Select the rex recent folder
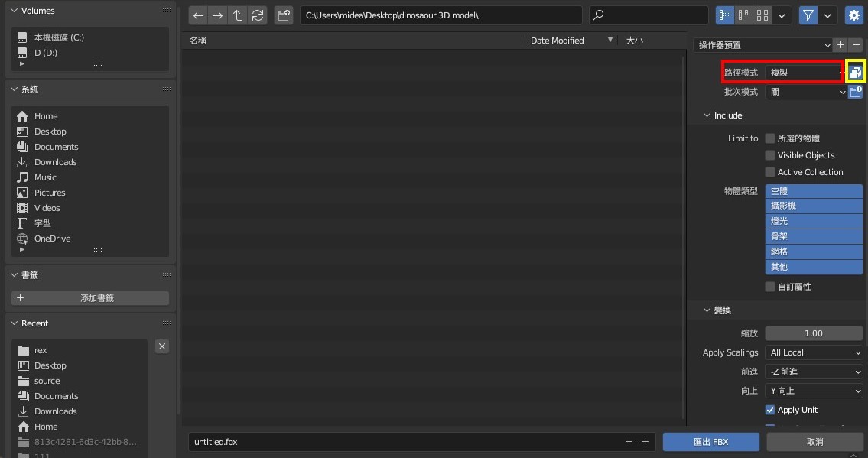The image size is (868, 458). pyautogui.click(x=41, y=350)
